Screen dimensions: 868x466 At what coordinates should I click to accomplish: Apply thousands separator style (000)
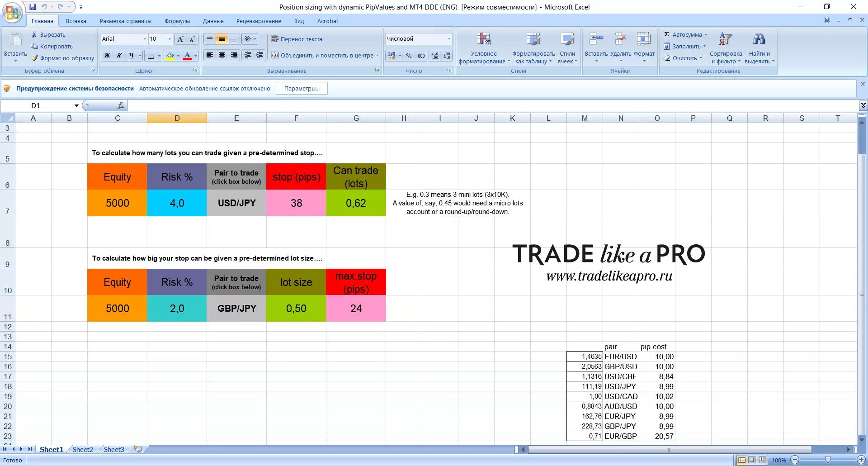coord(421,56)
